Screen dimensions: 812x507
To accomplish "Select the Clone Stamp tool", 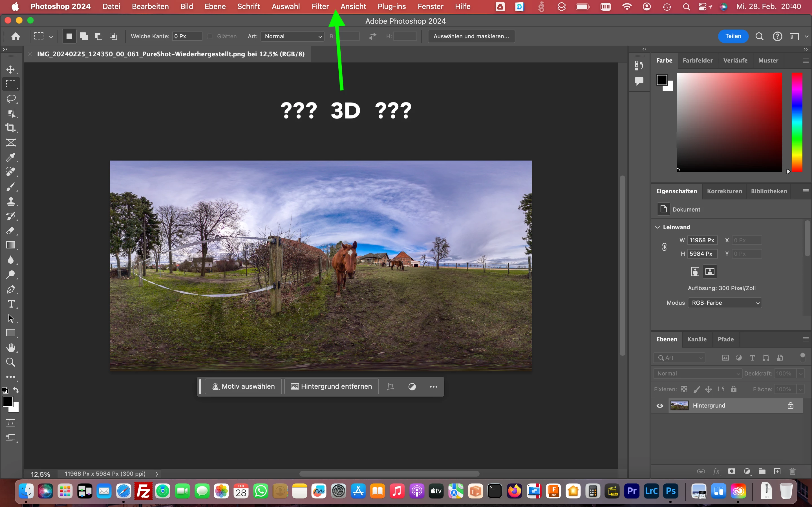I will 10,201.
